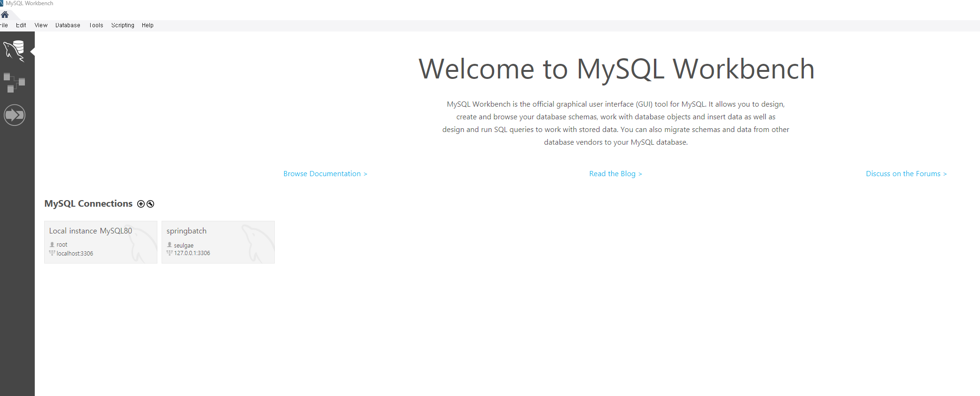Screen dimensions: 980x396
Task: Open the Scripting menu
Action: click(123, 25)
